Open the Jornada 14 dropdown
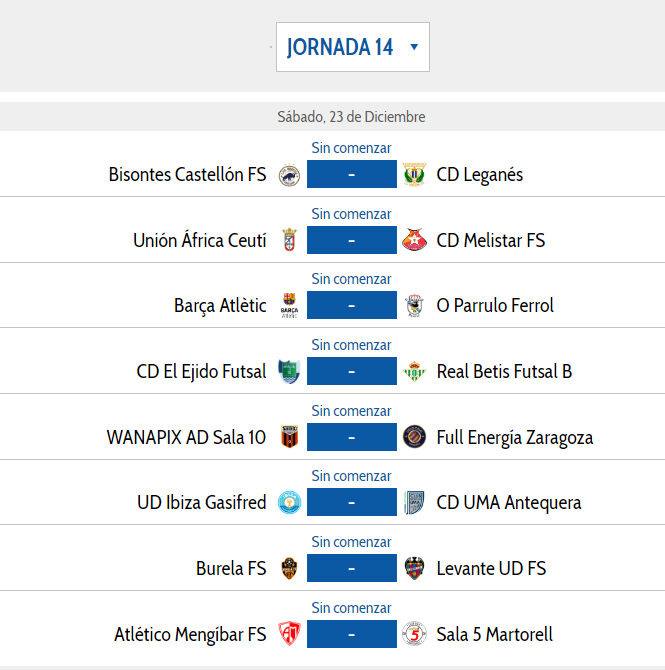This screenshot has width=665, height=670. (x=352, y=47)
